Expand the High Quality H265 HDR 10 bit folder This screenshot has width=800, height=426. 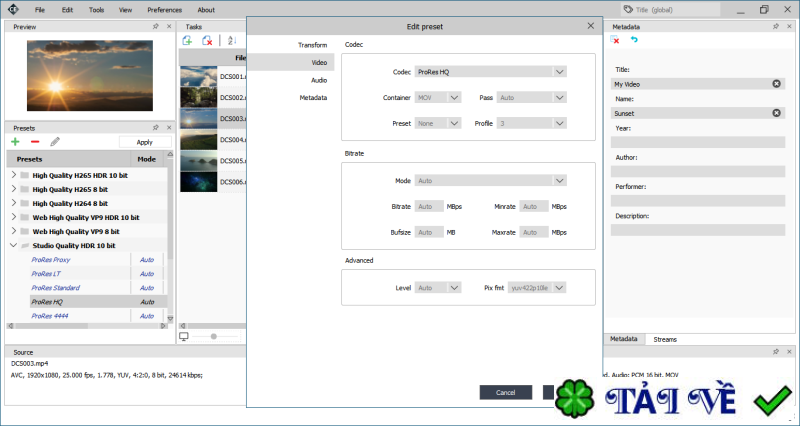click(x=13, y=175)
